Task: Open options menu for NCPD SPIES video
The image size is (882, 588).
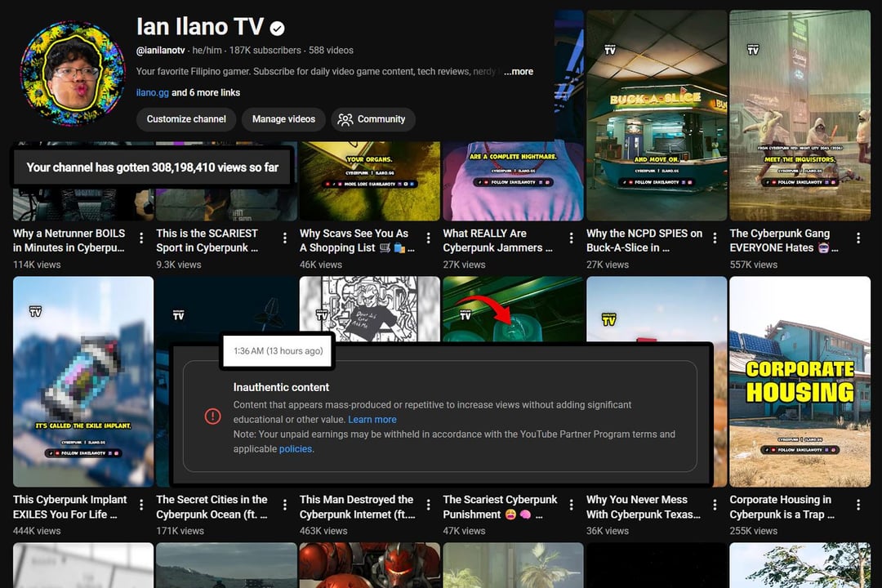Action: (x=715, y=238)
